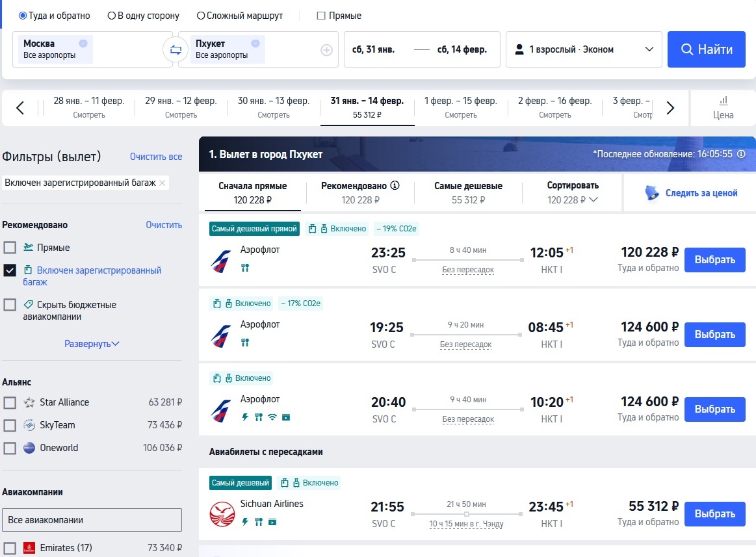Click Выбрать on the Sichuan Airlines flight

[x=714, y=513]
